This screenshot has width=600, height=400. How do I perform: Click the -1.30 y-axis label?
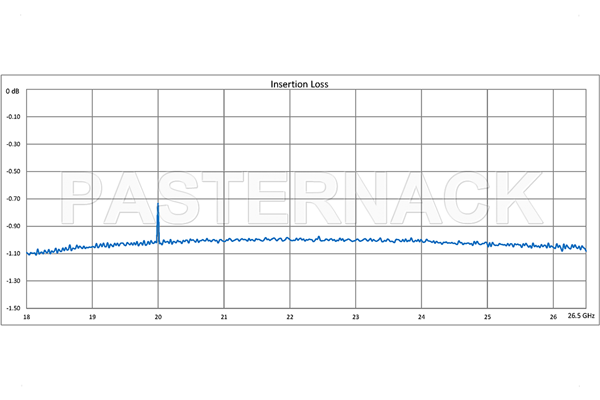pyautogui.click(x=13, y=281)
